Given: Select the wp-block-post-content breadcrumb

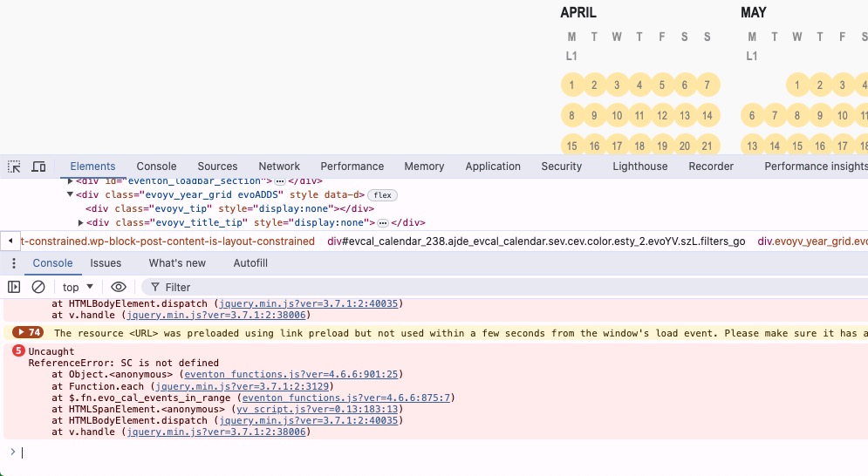Looking at the screenshot, I should (167, 241).
